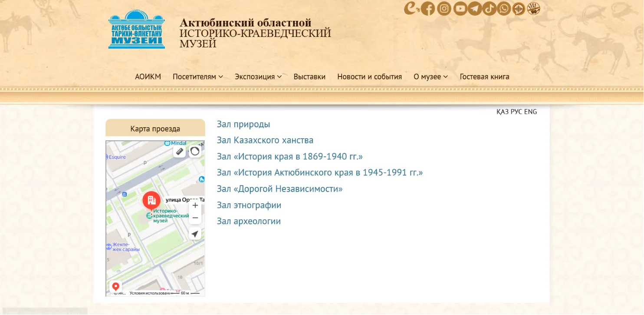Click the Условия использования map link
The width and height of the screenshot is (644, 315).
pyautogui.click(x=151, y=293)
